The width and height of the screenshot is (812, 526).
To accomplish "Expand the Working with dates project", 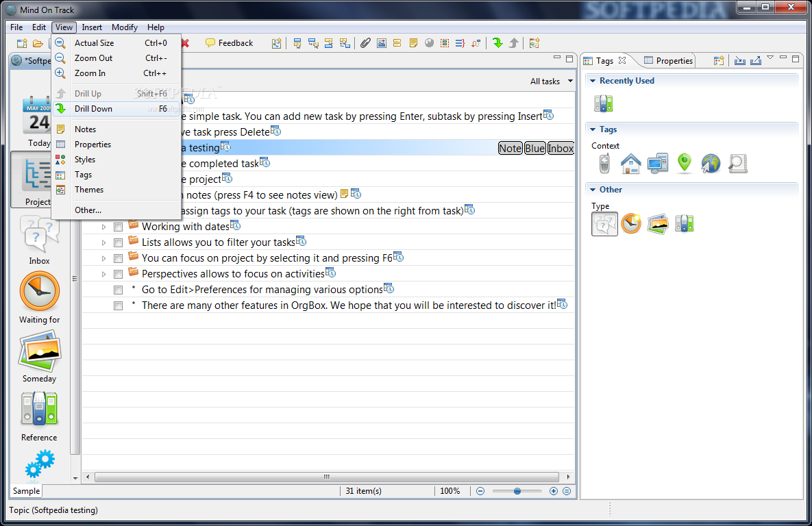I will 103,227.
